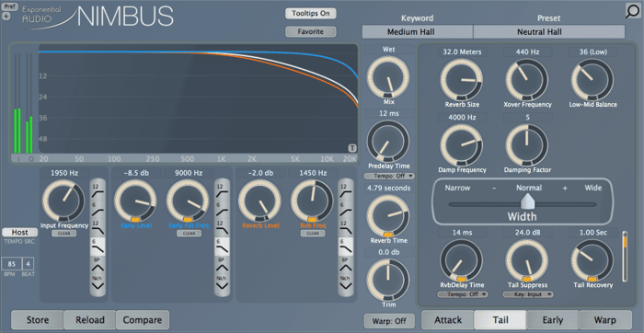Switch to the Early tab
This screenshot has height=333, width=644.
pyautogui.click(x=552, y=320)
